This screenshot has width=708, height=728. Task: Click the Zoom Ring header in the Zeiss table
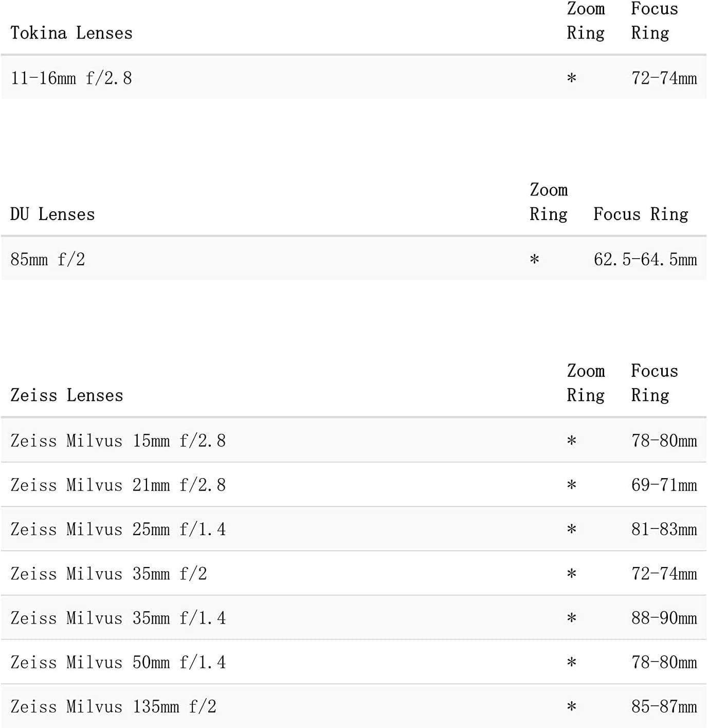[586, 383]
